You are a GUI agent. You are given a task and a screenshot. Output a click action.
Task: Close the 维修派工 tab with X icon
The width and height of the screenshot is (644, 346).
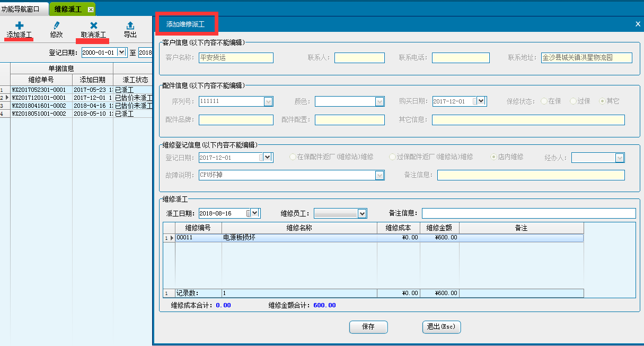[x=91, y=10]
